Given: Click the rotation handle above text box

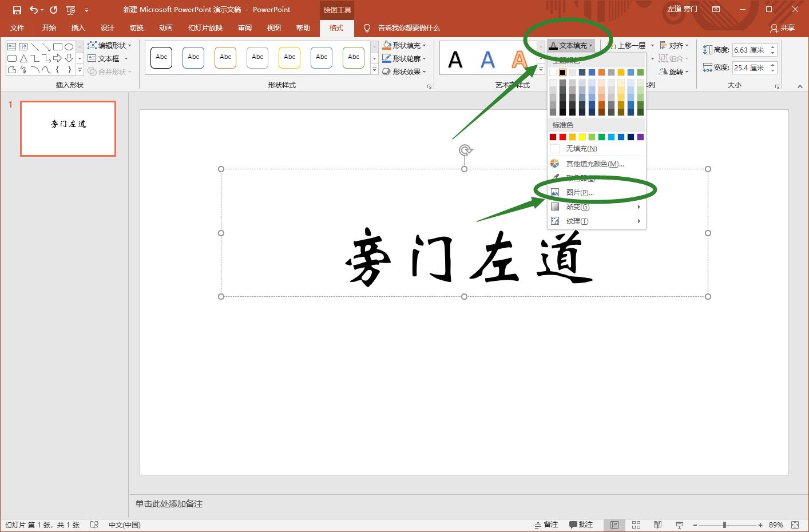Looking at the screenshot, I should [465, 150].
